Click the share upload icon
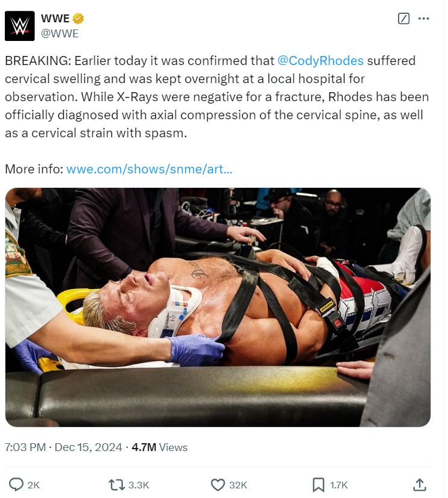This screenshot has height=498, width=448. [420, 485]
